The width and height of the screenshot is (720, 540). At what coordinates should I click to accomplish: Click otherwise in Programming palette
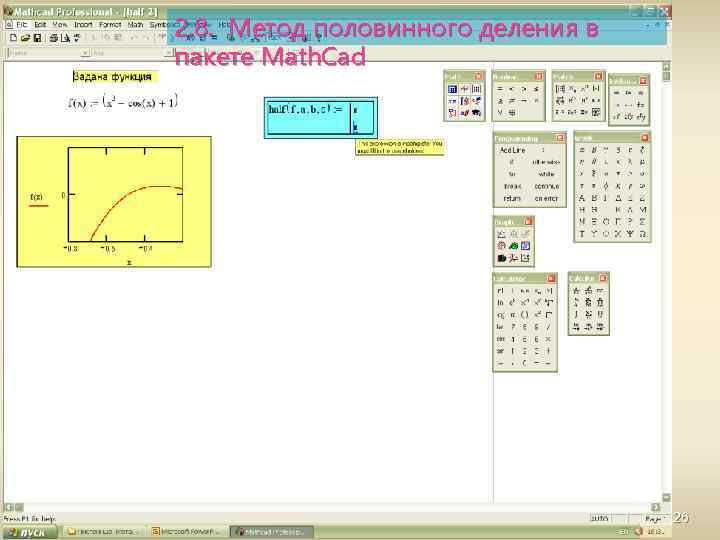click(x=546, y=162)
